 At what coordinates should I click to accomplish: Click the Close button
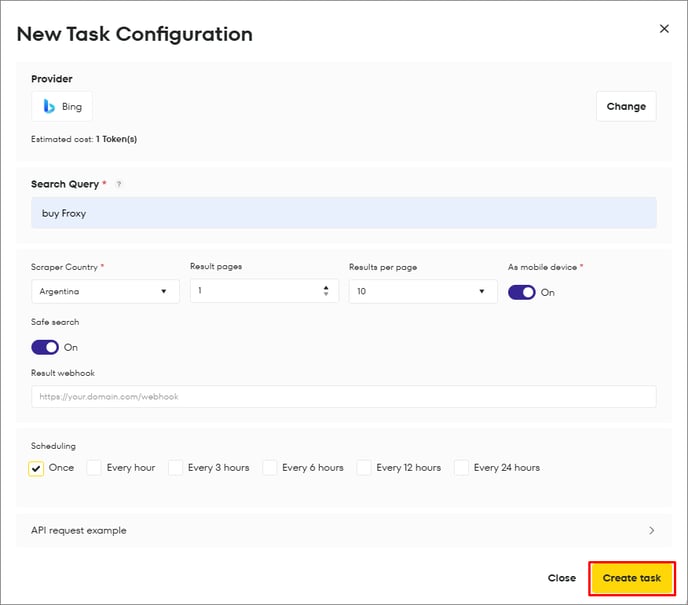562,578
